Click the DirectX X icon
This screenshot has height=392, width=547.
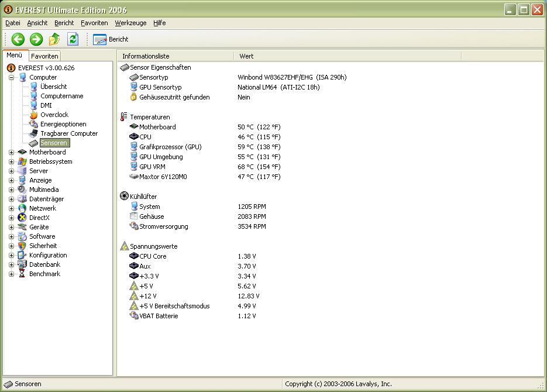point(22,218)
